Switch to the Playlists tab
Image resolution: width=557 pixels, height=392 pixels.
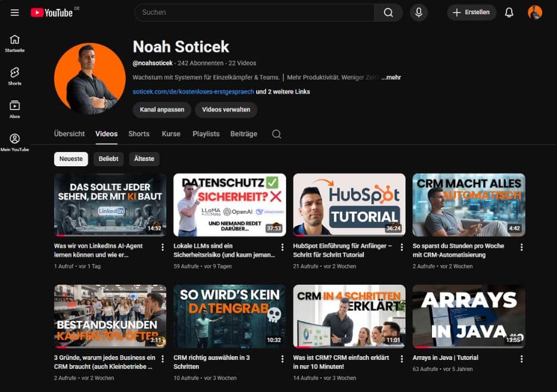(206, 134)
